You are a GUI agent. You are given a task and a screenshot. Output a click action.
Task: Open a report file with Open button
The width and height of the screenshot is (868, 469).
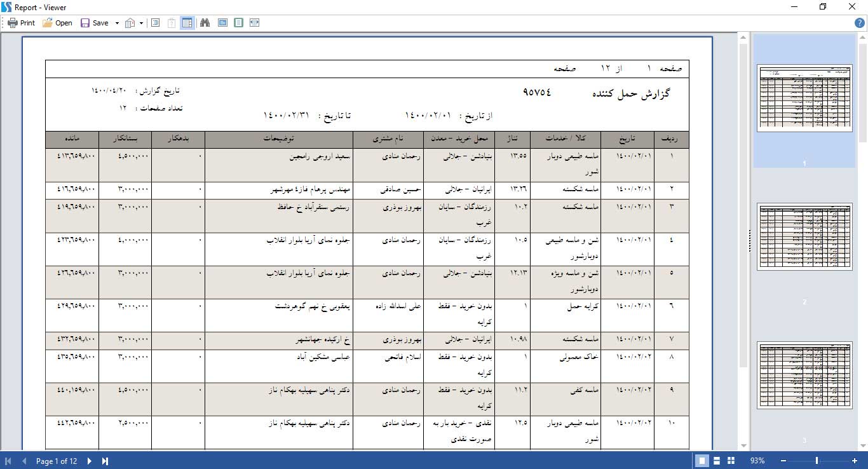[57, 23]
